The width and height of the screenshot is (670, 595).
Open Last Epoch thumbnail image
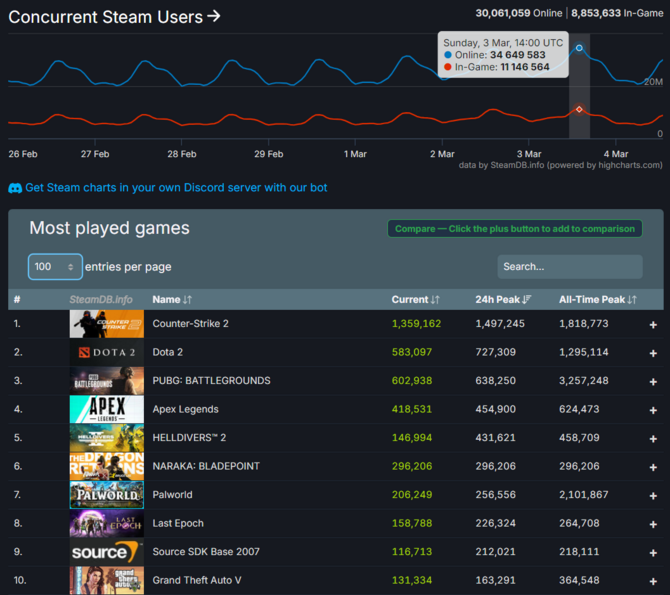coord(107,523)
